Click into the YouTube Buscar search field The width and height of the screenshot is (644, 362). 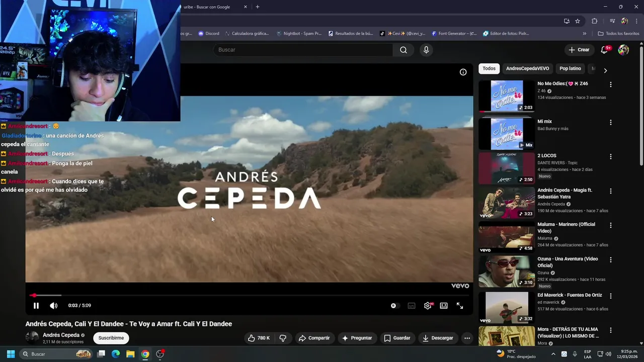click(x=303, y=50)
